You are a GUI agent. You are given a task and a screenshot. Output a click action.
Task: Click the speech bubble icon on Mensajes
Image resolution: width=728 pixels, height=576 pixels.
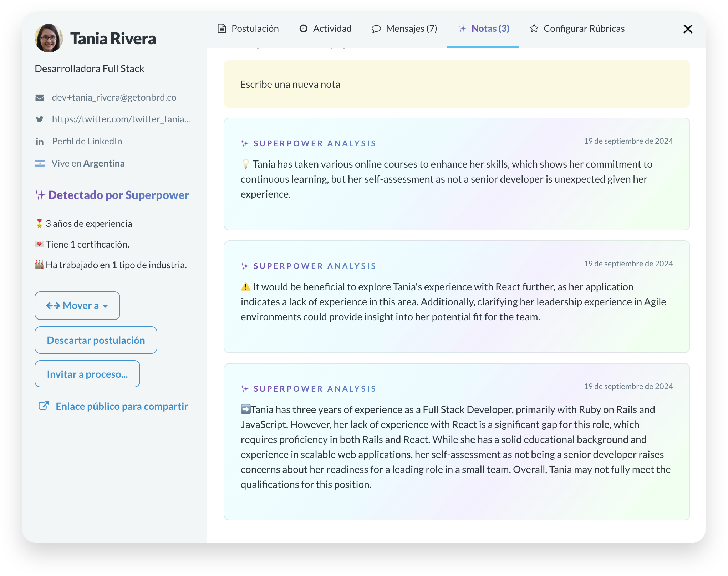point(376,29)
